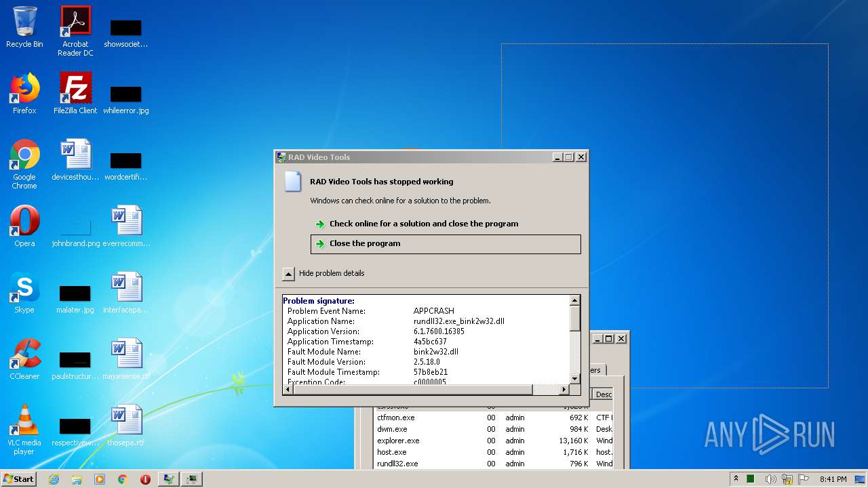This screenshot has width=868, height=488.
Task: Open CCleaner desktop shortcut
Action: point(24,359)
